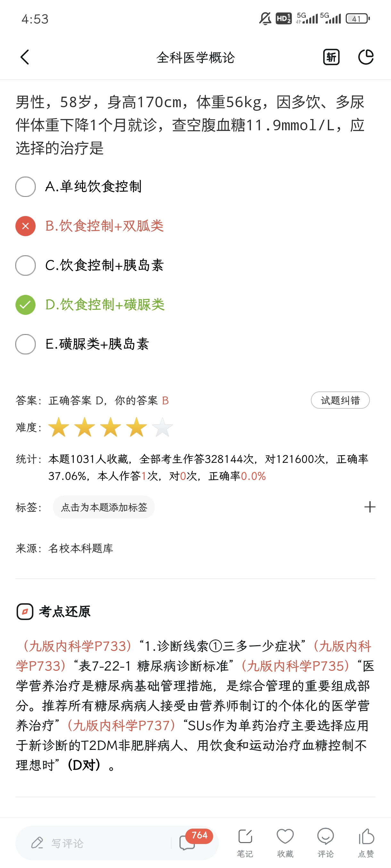
Task: Tap the plus icon to add tag
Action: click(370, 507)
